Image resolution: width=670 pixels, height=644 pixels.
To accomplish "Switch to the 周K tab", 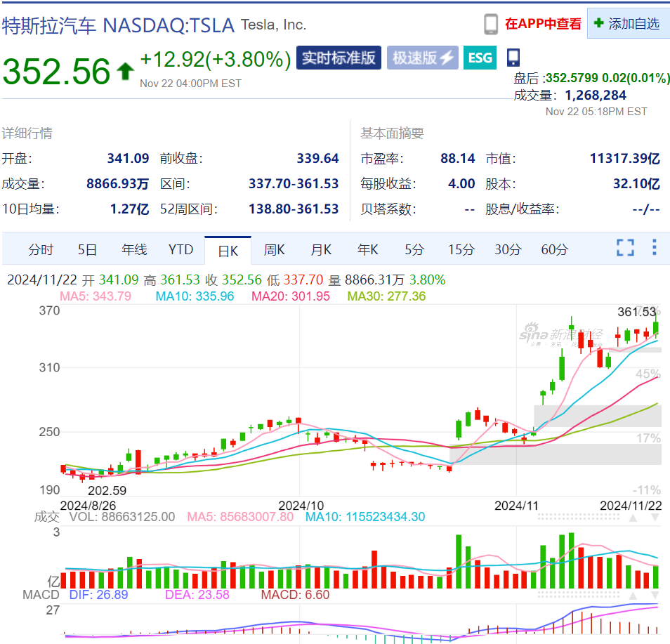I will pyautogui.click(x=274, y=249).
